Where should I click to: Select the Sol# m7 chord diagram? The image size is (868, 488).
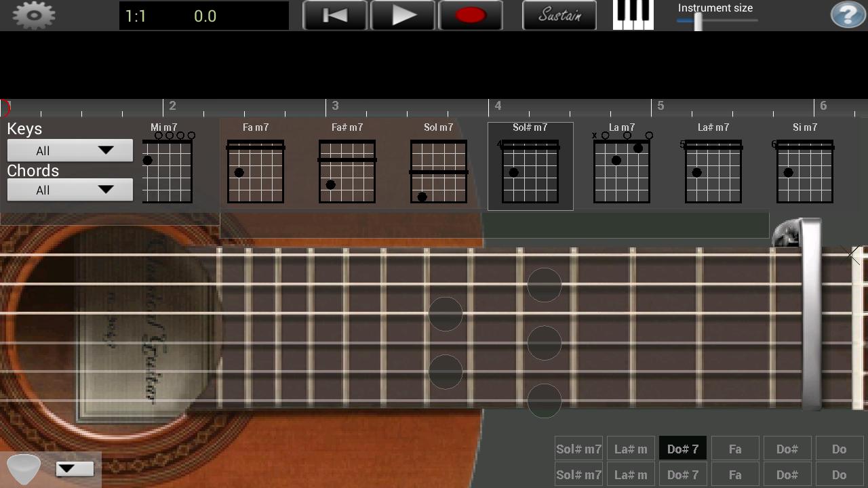coord(530,166)
